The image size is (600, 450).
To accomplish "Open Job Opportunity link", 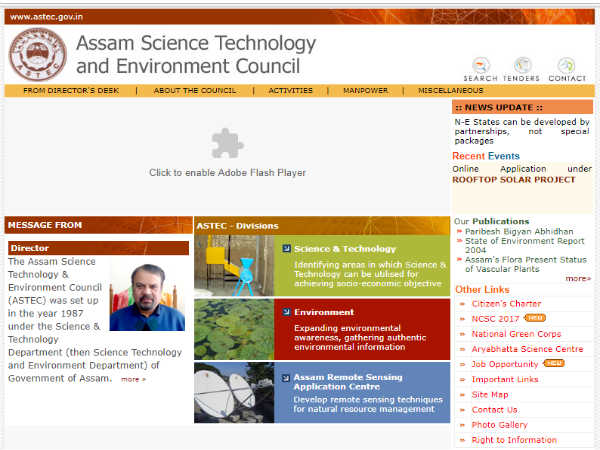I will (505, 364).
